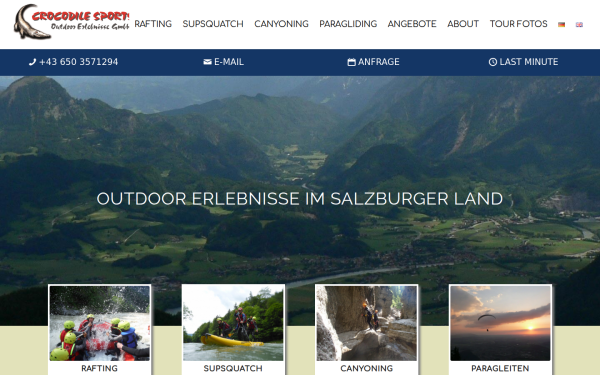
Task: Click the CANYONING card label
Action: point(367,368)
